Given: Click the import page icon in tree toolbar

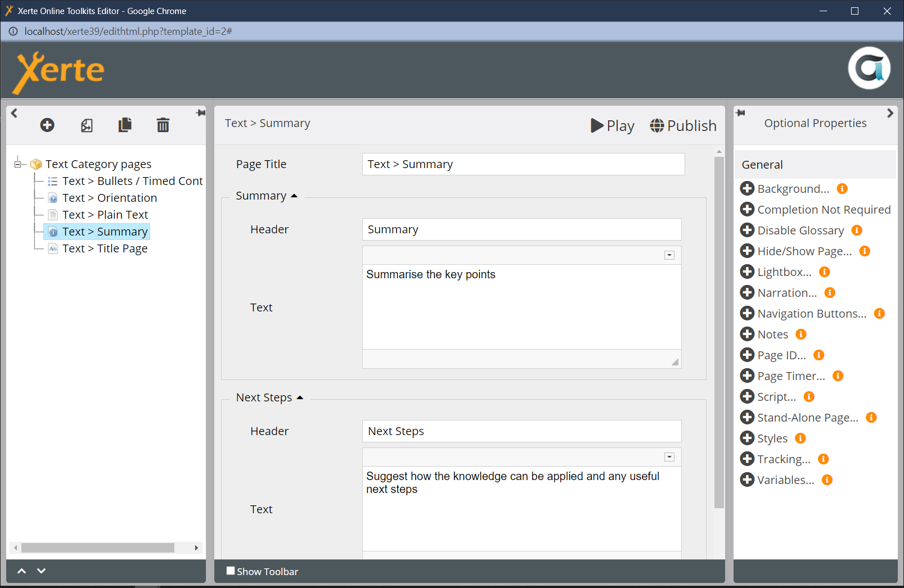Looking at the screenshot, I should coord(87,125).
